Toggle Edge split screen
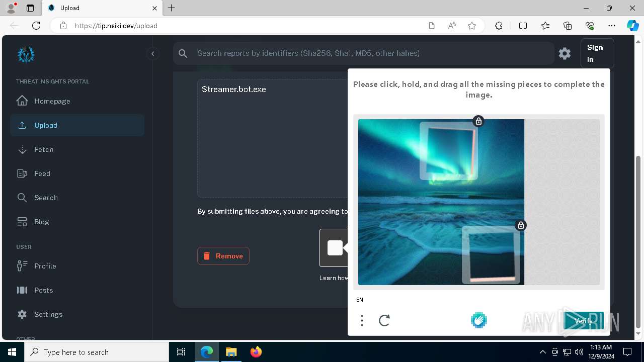This screenshot has width=644, height=362. point(523,26)
